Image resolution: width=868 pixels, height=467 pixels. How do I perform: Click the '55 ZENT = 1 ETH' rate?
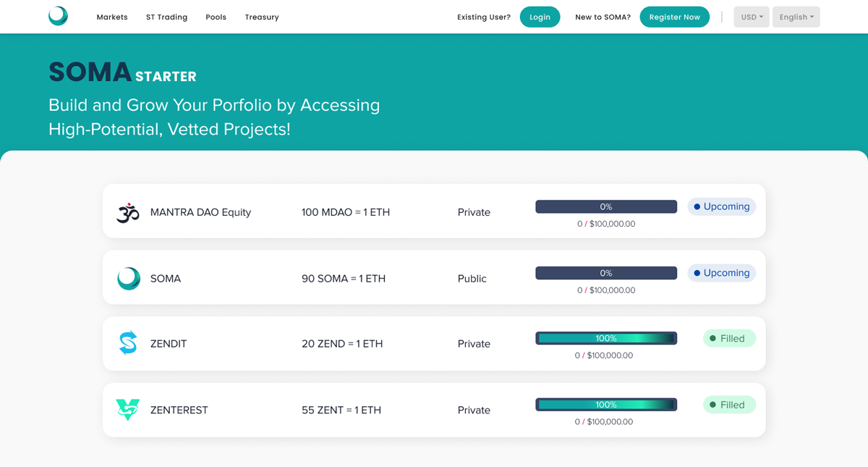click(x=341, y=410)
